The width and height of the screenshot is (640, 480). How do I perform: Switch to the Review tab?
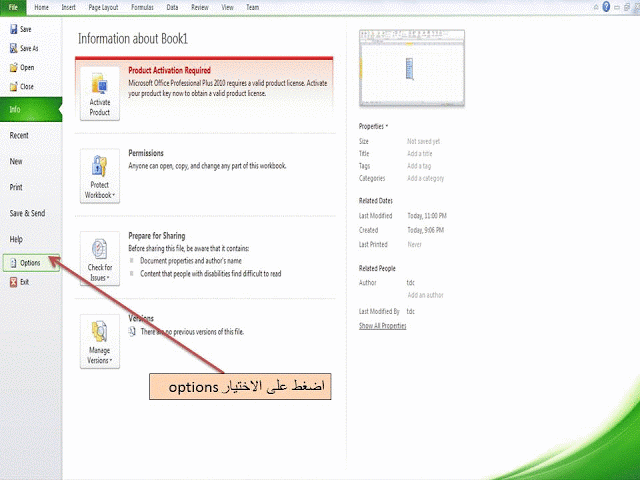(200, 7)
